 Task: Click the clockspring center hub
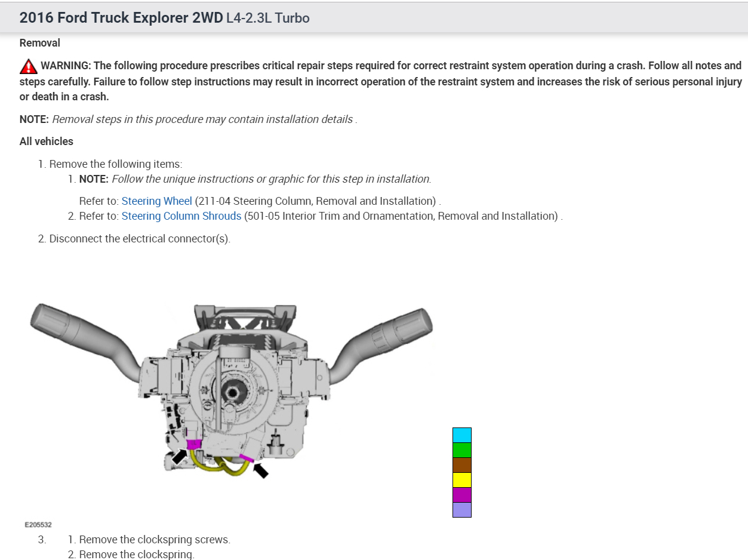[x=231, y=392]
